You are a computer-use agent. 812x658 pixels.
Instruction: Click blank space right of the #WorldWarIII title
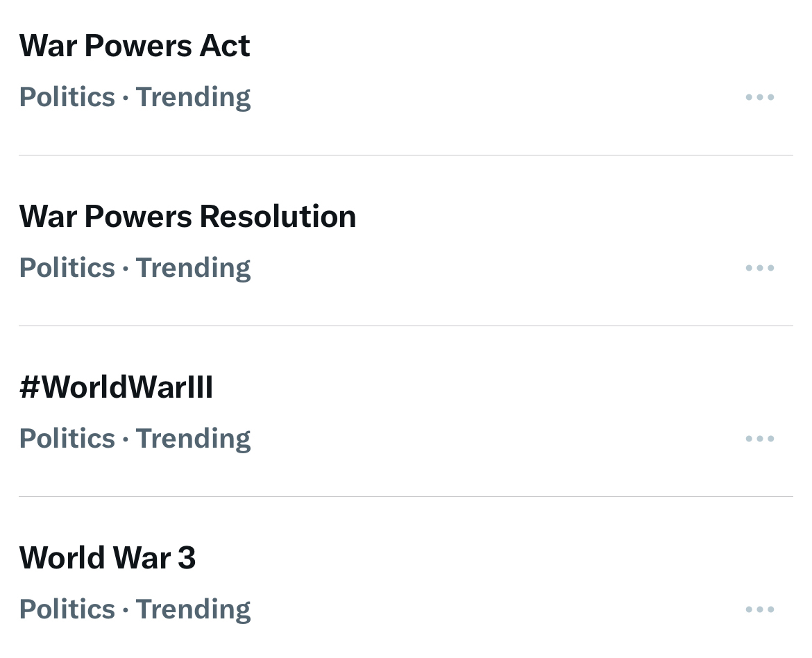486,387
